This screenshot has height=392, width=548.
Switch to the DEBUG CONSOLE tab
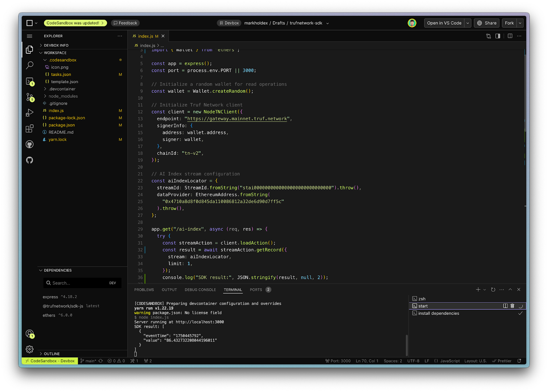coord(200,290)
